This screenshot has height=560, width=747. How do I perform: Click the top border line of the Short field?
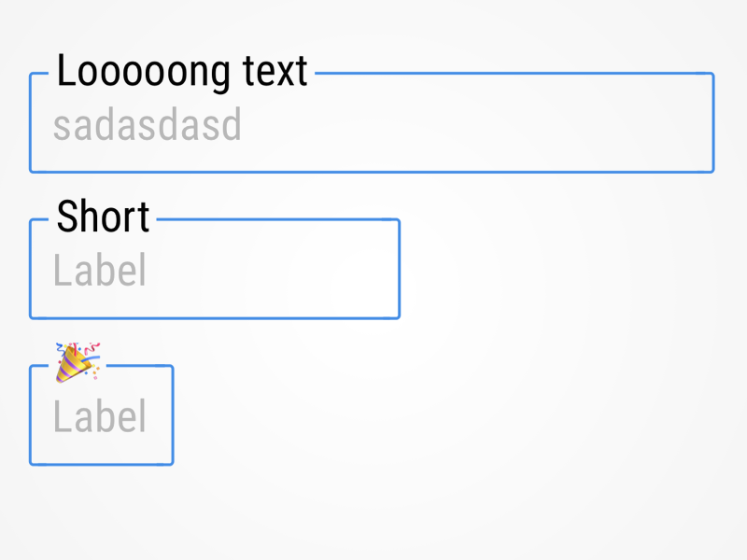[277, 219]
